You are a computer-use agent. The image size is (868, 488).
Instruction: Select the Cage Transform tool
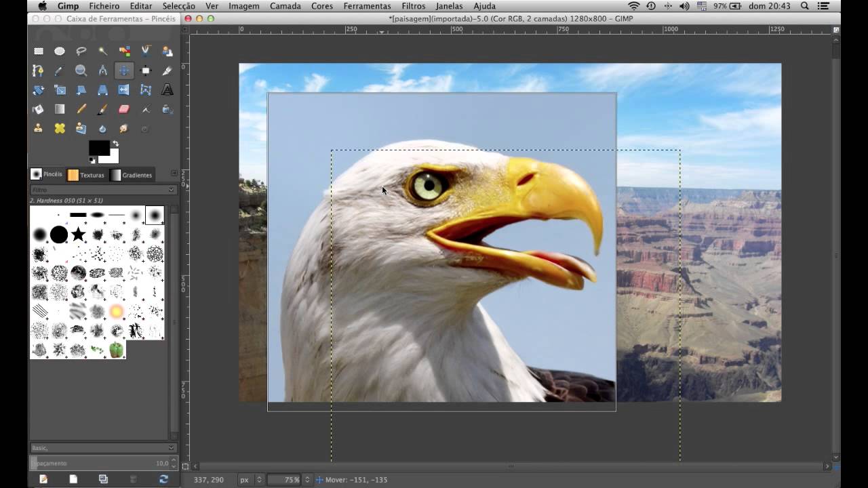point(146,89)
